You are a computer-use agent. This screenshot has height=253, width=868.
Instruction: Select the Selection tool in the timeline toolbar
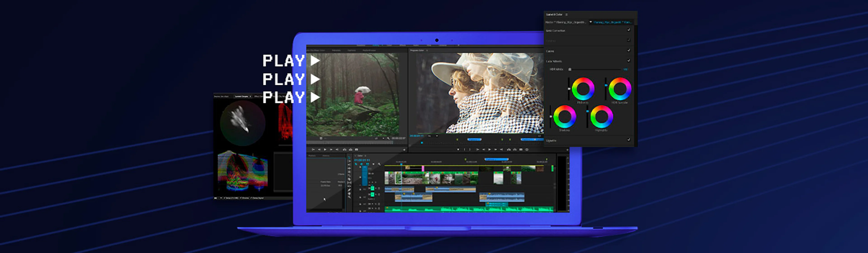coord(349,158)
